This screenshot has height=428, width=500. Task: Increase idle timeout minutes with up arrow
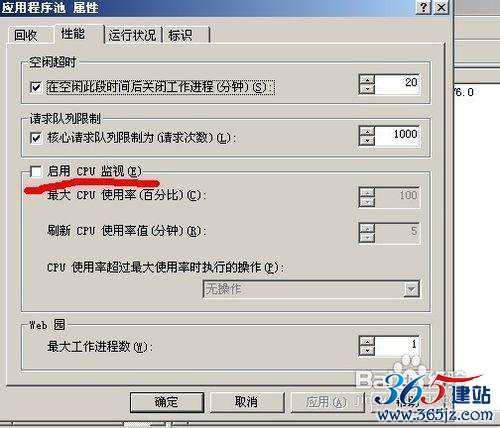click(x=367, y=79)
